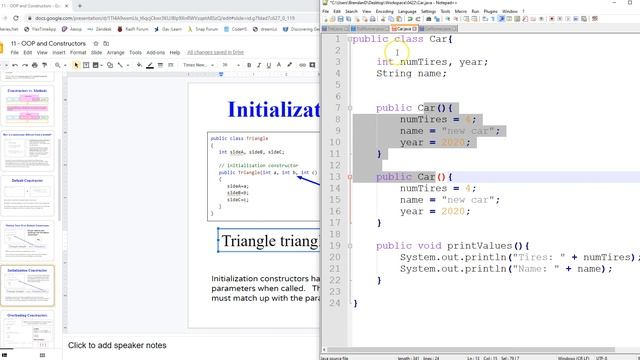Open the CodeHS bookmark

236,29
